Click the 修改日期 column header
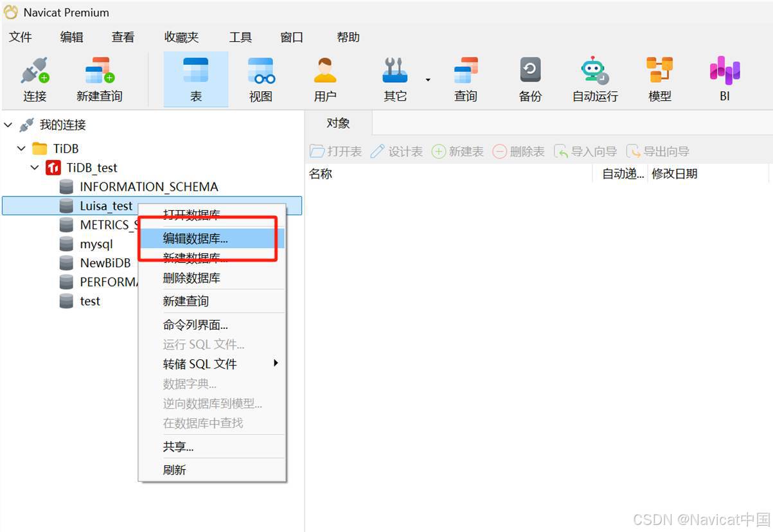The width and height of the screenshot is (773, 532). [708, 173]
